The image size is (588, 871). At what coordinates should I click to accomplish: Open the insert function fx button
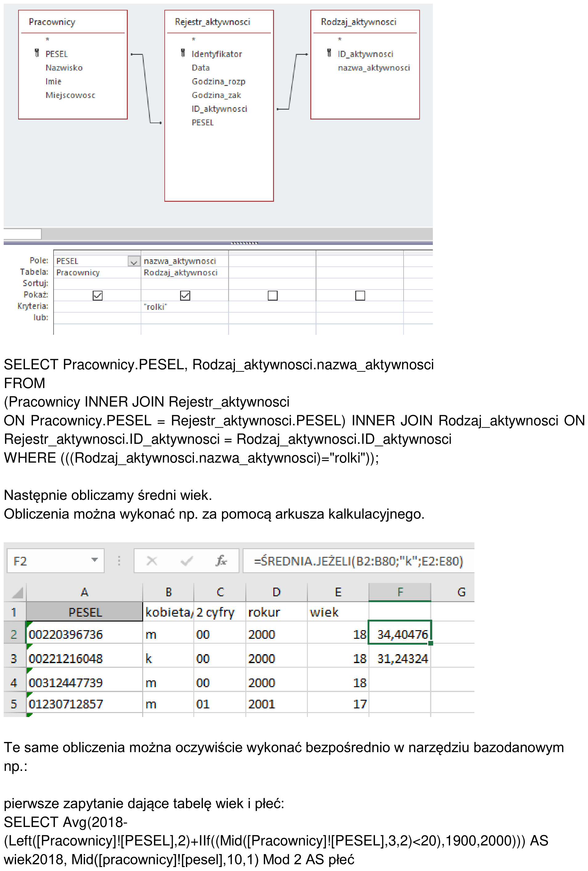(x=221, y=561)
